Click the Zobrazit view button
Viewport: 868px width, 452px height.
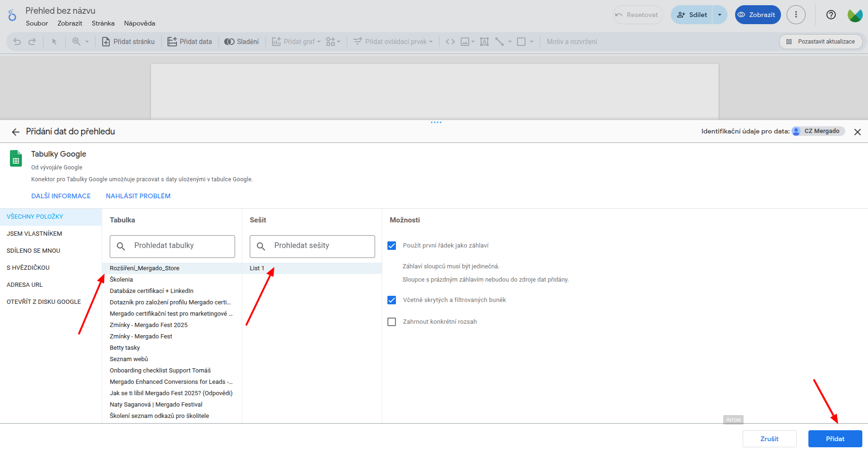pyautogui.click(x=757, y=15)
